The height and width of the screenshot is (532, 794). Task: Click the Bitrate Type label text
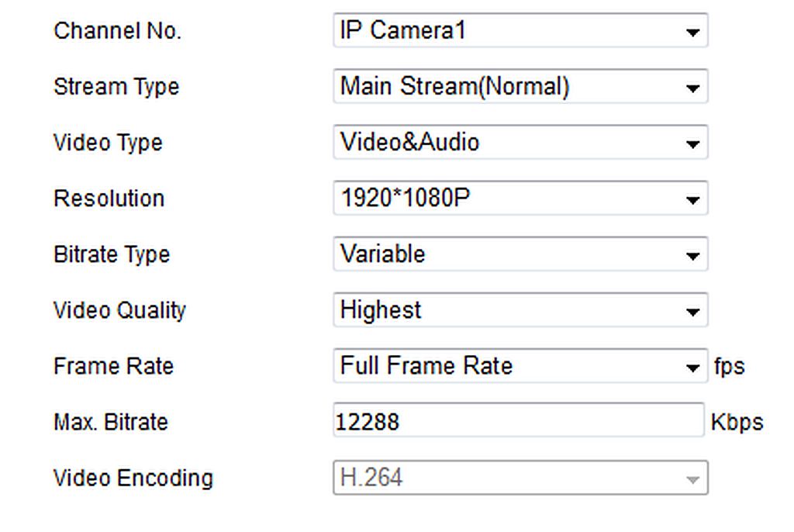click(112, 254)
